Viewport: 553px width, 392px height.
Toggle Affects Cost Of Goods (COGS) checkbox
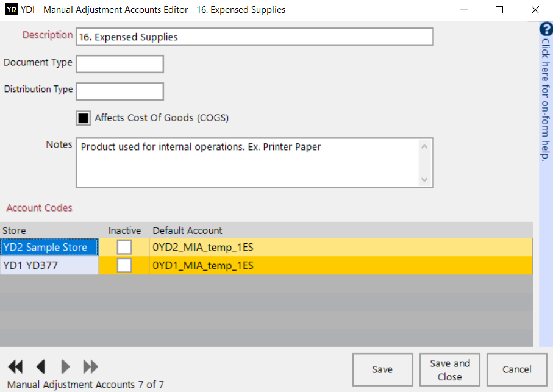83,118
